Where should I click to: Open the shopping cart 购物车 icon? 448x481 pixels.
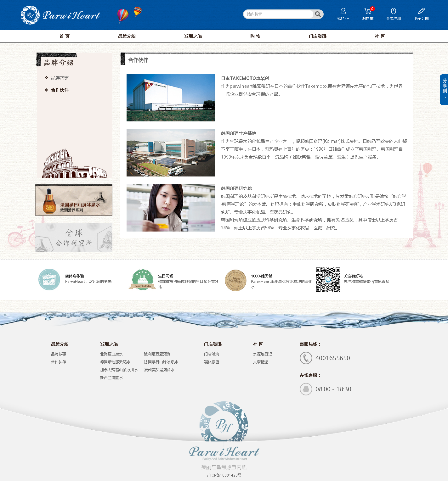(x=367, y=12)
